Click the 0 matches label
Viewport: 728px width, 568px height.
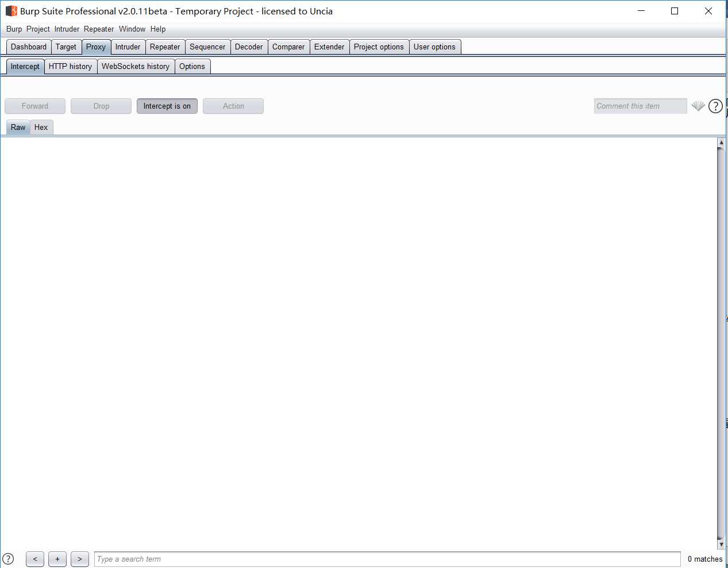(705, 559)
